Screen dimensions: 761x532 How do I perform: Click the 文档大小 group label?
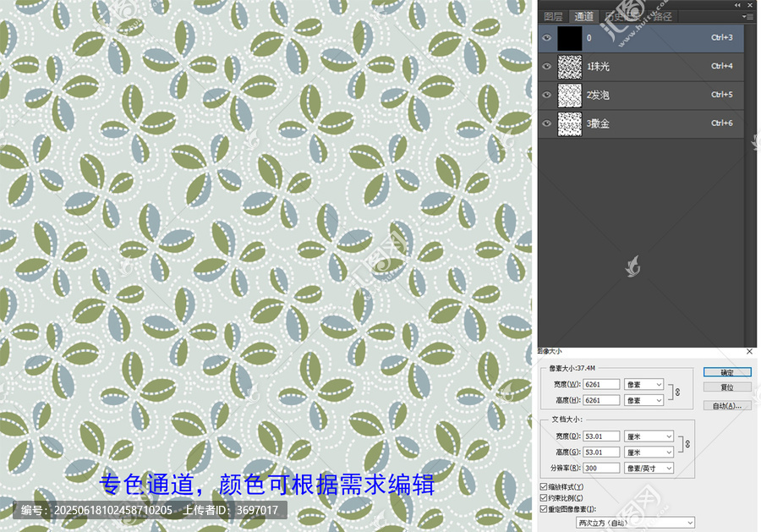coord(567,420)
